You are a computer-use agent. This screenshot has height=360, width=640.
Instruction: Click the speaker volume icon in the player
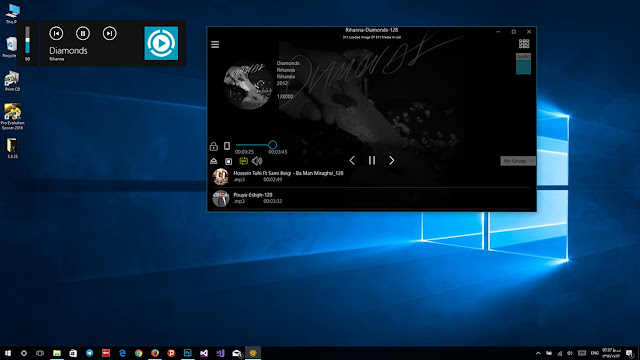point(257,161)
